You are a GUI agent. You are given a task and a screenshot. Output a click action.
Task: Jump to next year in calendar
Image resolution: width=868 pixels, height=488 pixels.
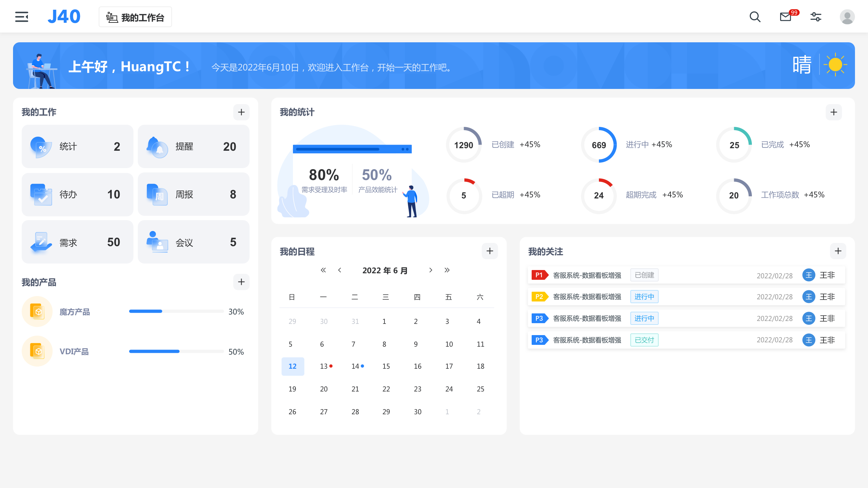[447, 270]
